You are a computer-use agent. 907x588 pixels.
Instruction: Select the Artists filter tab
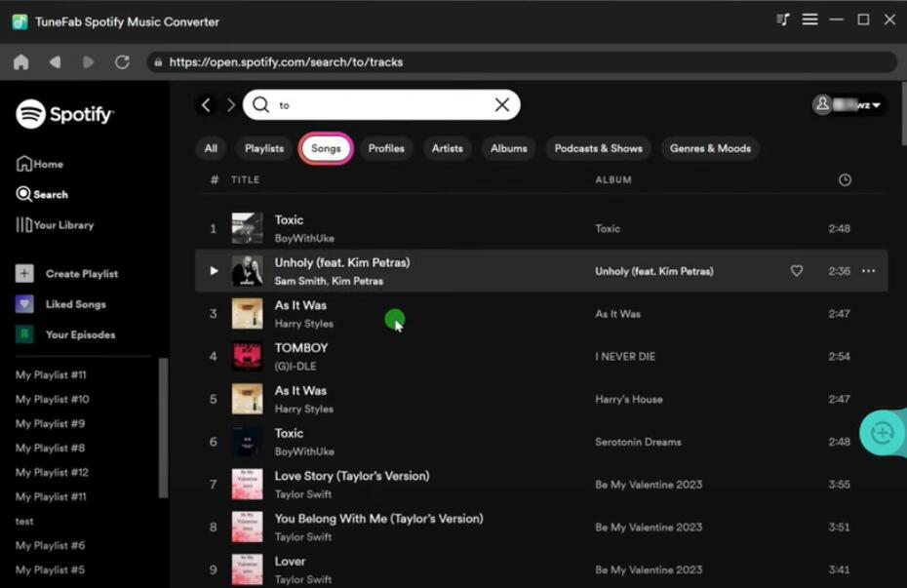447,148
